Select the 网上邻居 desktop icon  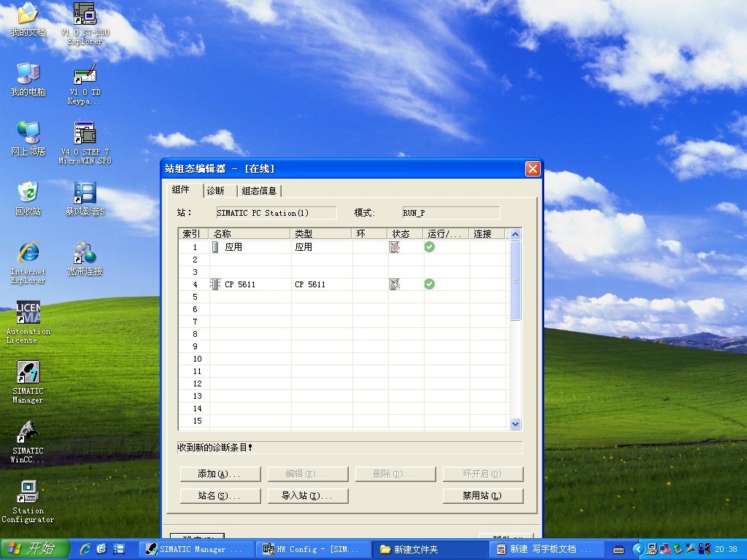pyautogui.click(x=28, y=139)
